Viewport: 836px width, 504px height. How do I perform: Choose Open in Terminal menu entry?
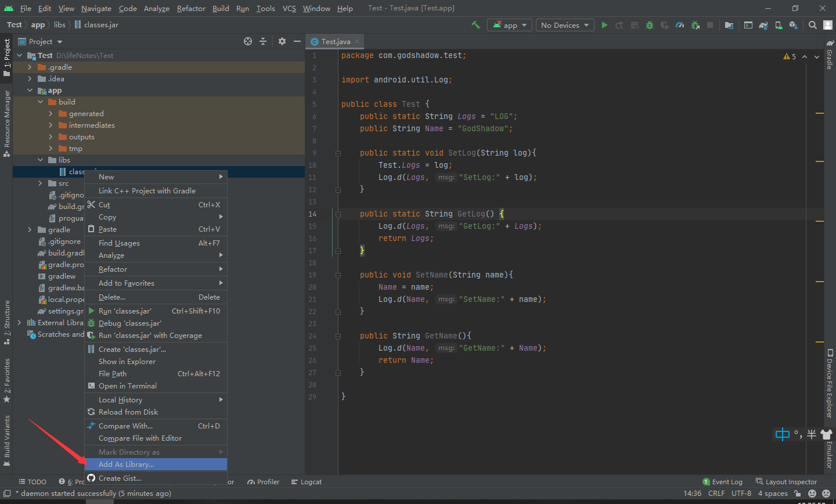156,386
